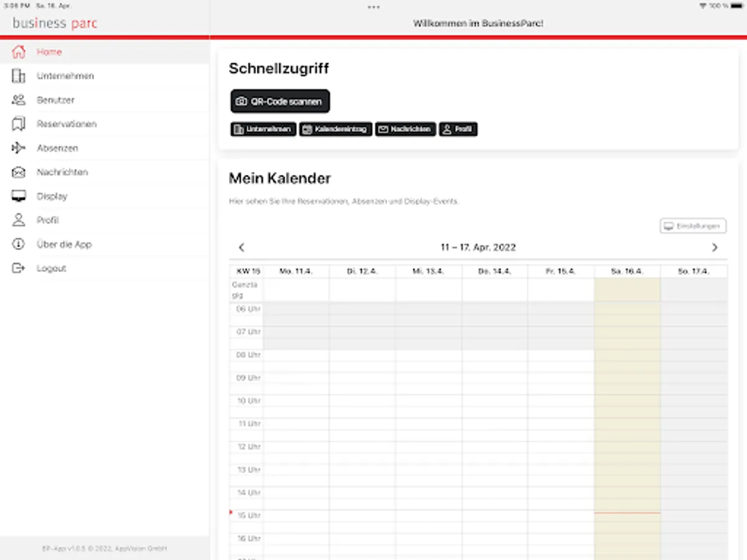Tap the Profil quick access button

(458, 129)
